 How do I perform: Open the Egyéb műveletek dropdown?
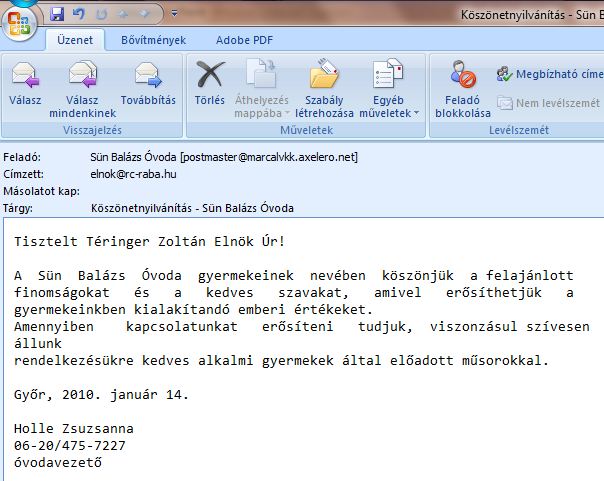click(x=388, y=89)
